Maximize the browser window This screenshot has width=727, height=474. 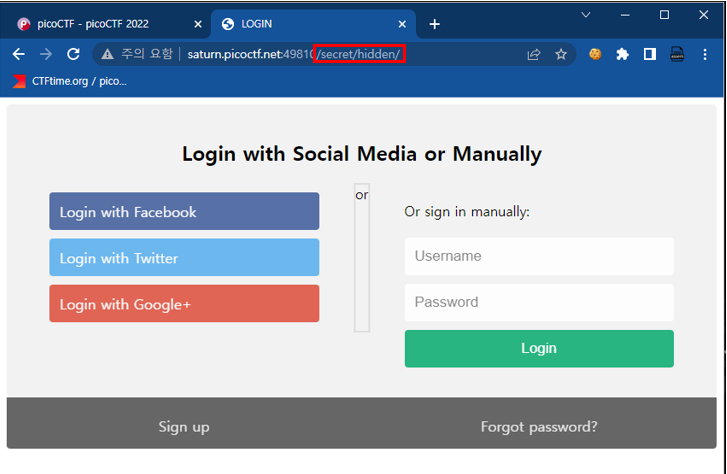(x=664, y=15)
